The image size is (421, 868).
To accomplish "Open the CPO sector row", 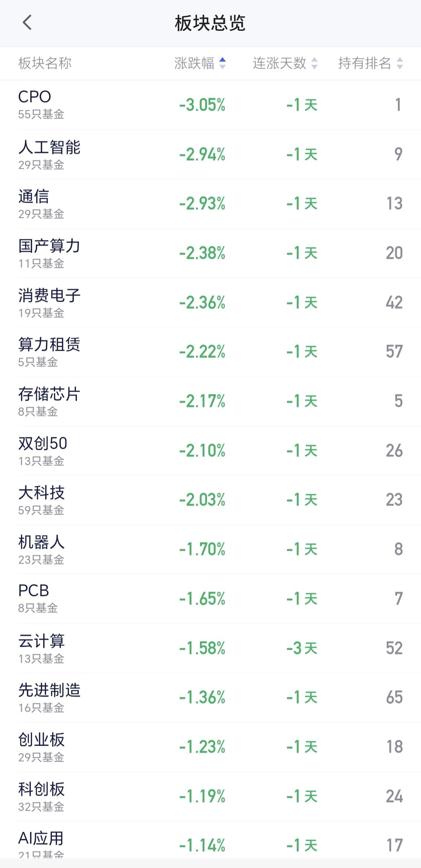I will point(210,105).
